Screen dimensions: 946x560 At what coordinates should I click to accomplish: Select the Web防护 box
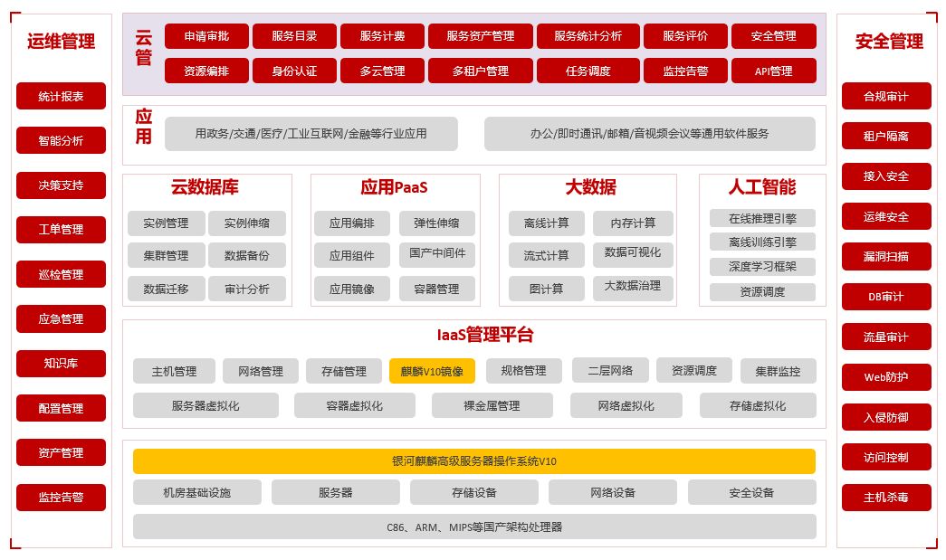(x=886, y=377)
